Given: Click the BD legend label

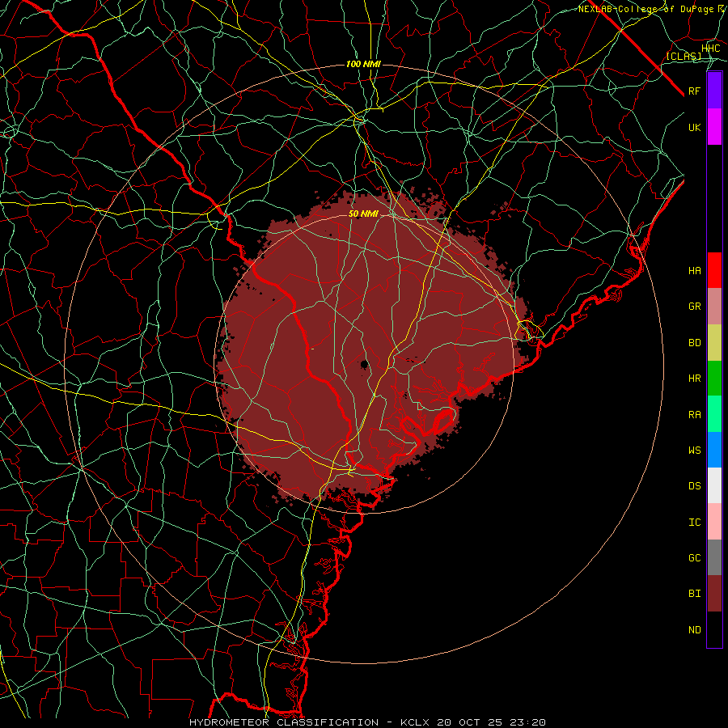Looking at the screenshot, I should point(694,343).
